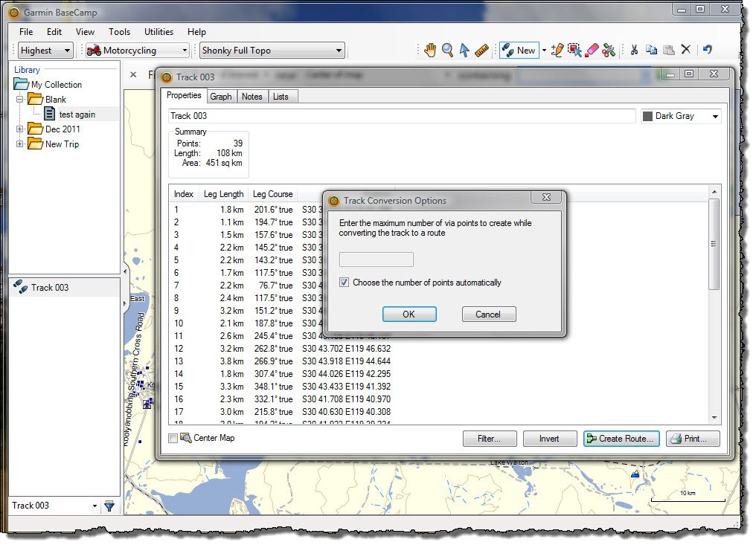Open the Tools menu
Viewport: 756px width, 545px height.
point(119,32)
